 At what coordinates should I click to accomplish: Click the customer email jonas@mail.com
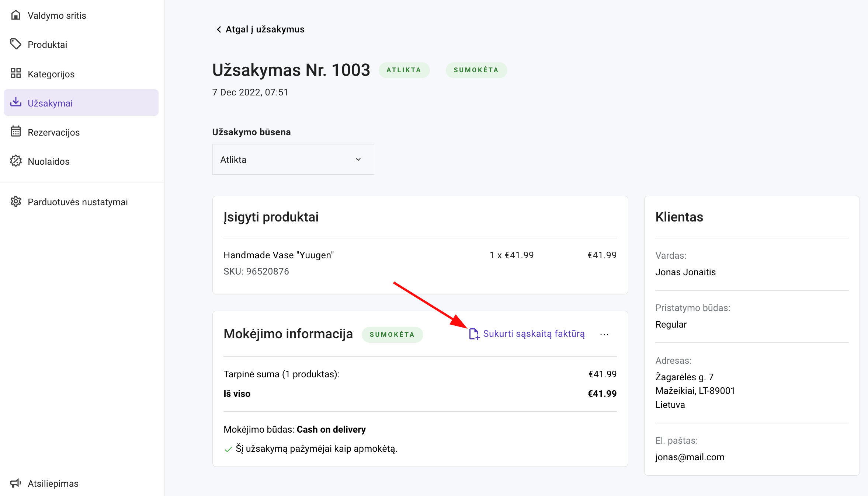click(690, 457)
